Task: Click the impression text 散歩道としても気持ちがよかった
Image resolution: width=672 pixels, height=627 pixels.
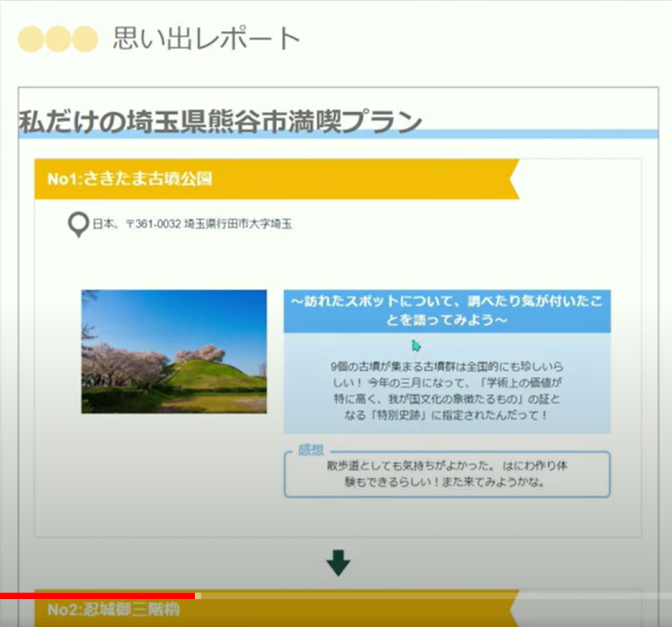Action: pos(447,474)
